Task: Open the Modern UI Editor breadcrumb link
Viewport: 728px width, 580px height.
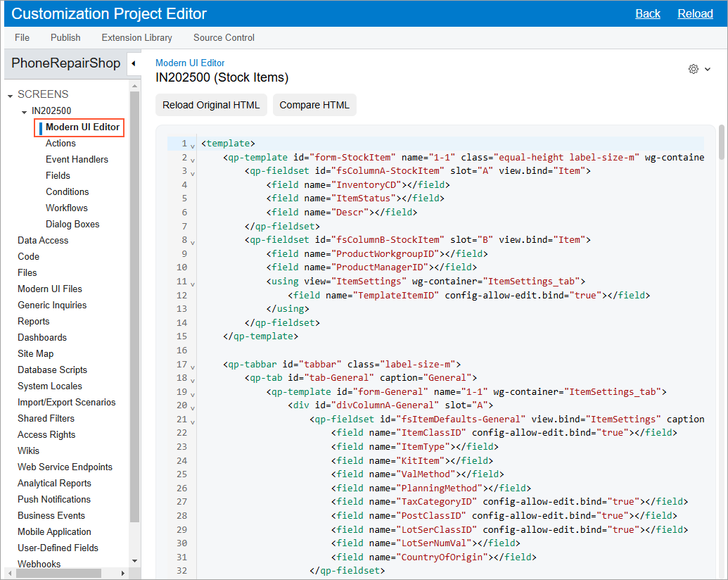Action: coord(190,63)
